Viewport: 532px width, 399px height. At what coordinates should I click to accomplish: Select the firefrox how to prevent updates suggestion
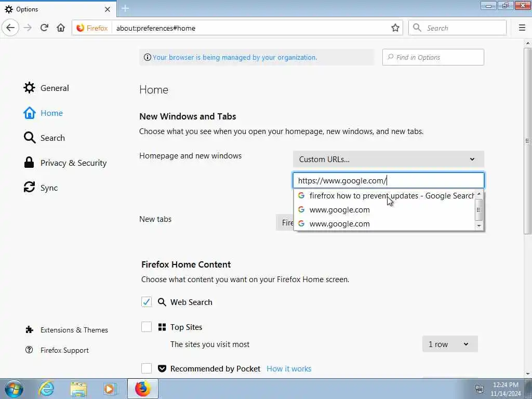(x=385, y=196)
